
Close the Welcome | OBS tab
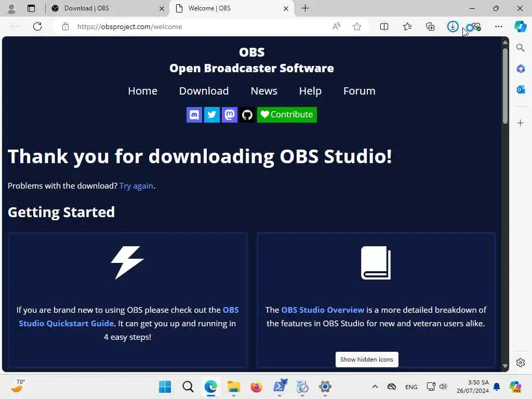click(286, 8)
